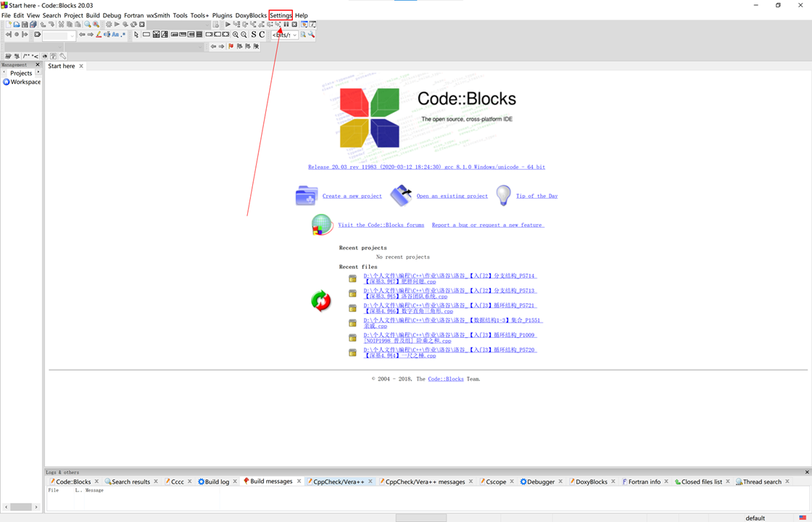Open the code completion scope dropdown
Viewport: 812px width, 522px height.
click(33, 46)
